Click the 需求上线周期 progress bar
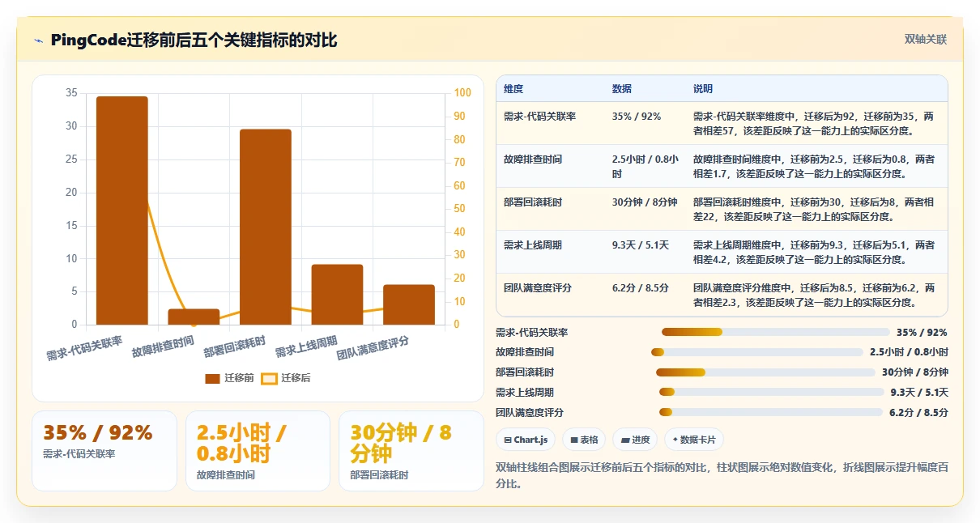 pos(772,392)
